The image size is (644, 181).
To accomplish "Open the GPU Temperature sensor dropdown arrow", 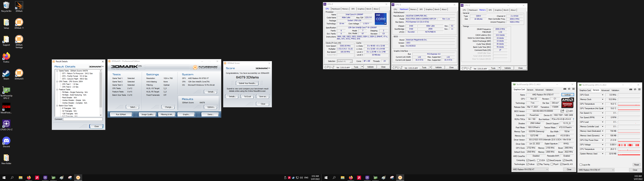I will tap(603, 104).
